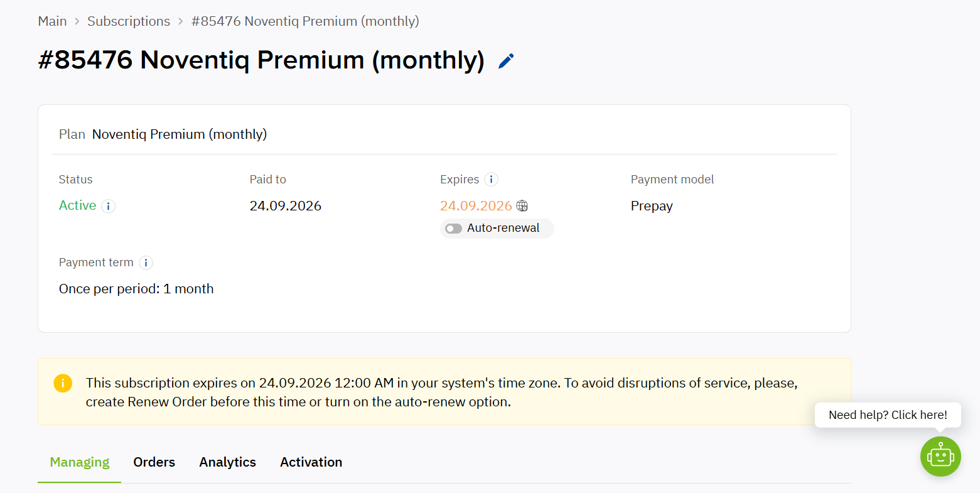Open the Orders tab
The image size is (980, 493).
point(154,462)
